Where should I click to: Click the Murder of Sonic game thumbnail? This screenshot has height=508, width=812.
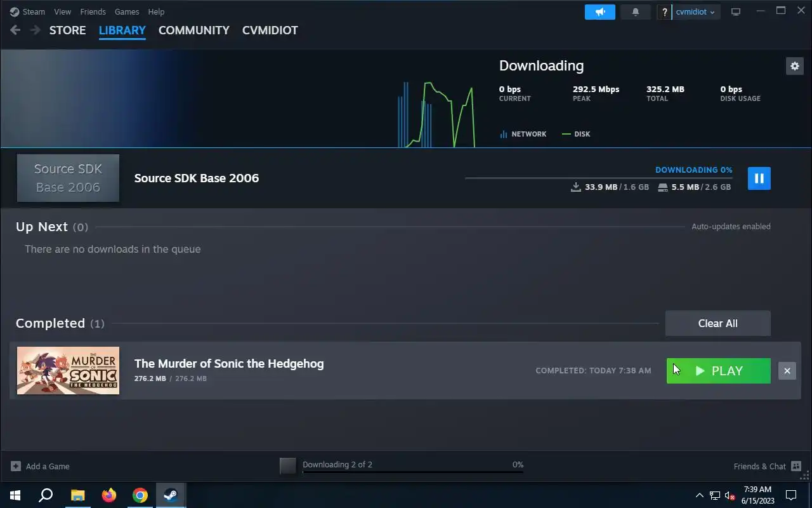click(68, 370)
